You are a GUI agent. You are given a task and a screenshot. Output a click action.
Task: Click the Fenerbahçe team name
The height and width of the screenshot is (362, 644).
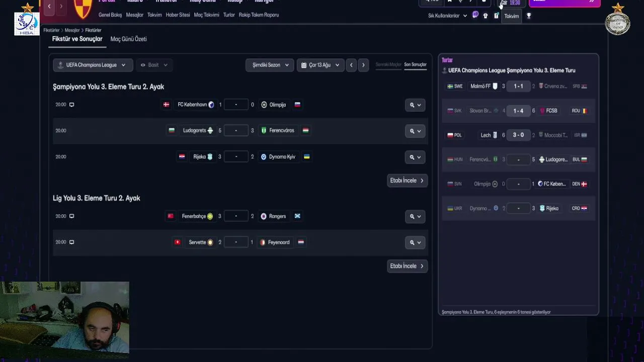click(194, 216)
